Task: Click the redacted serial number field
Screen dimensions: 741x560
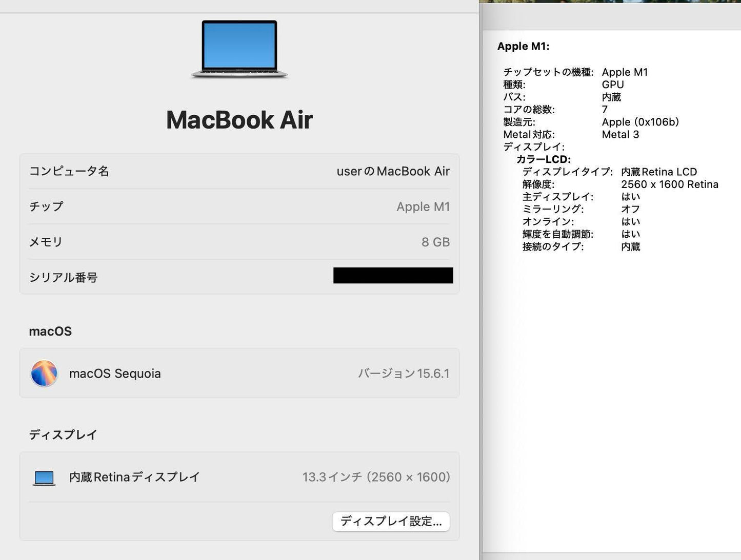Action: point(393,276)
